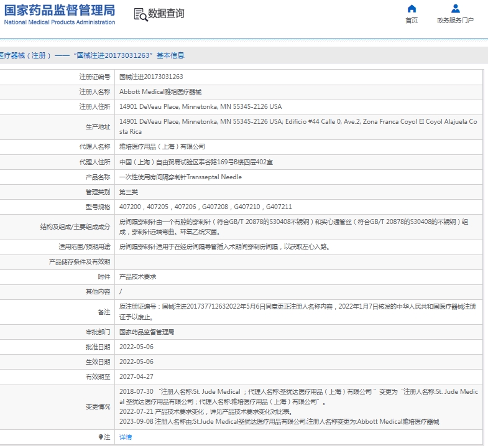Click approval department value 国家药品监督管理局
This screenshot has height=448, width=488.
pos(147,332)
